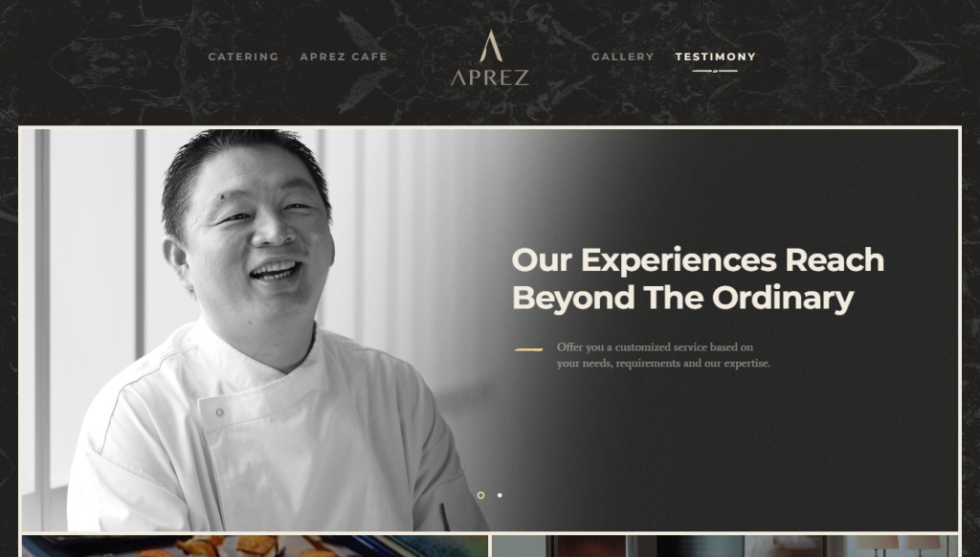Open the Aprez Cafe menu item
This screenshot has width=980, height=557.
pyautogui.click(x=344, y=56)
